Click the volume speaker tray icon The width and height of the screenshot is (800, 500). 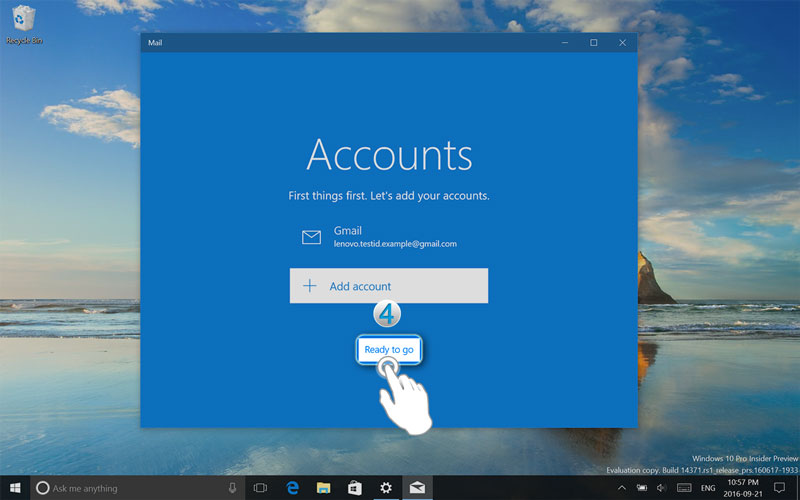[x=662, y=488]
